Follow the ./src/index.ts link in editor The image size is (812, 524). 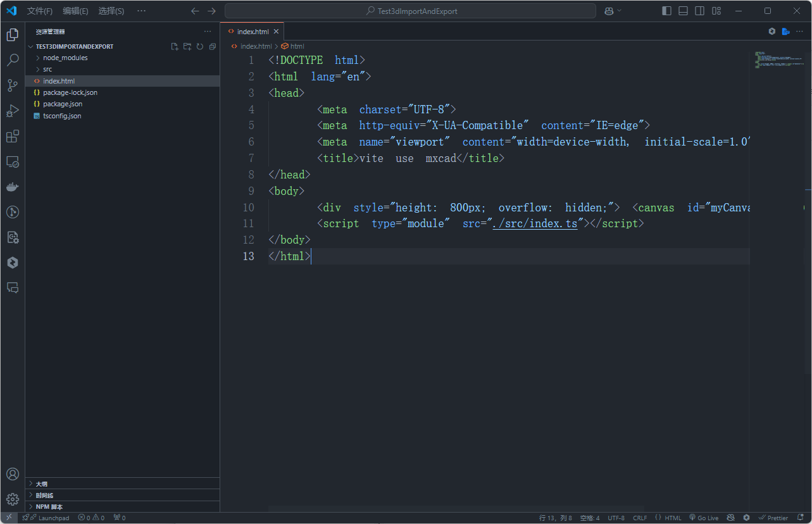(x=535, y=223)
